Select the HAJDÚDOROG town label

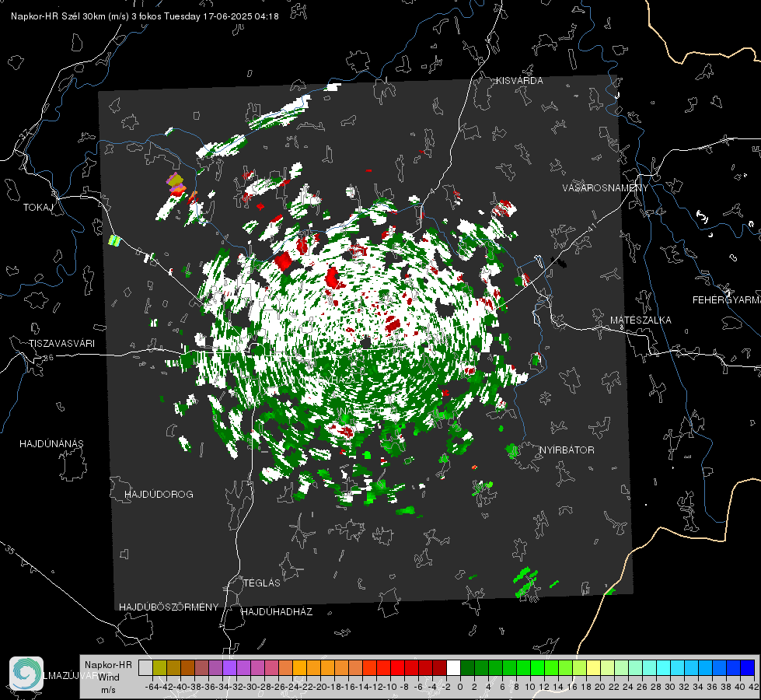[x=159, y=495]
